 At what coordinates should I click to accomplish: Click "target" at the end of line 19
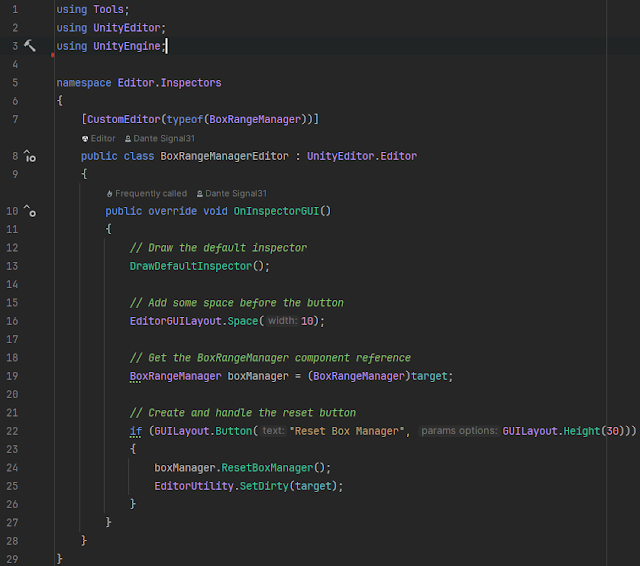point(429,376)
